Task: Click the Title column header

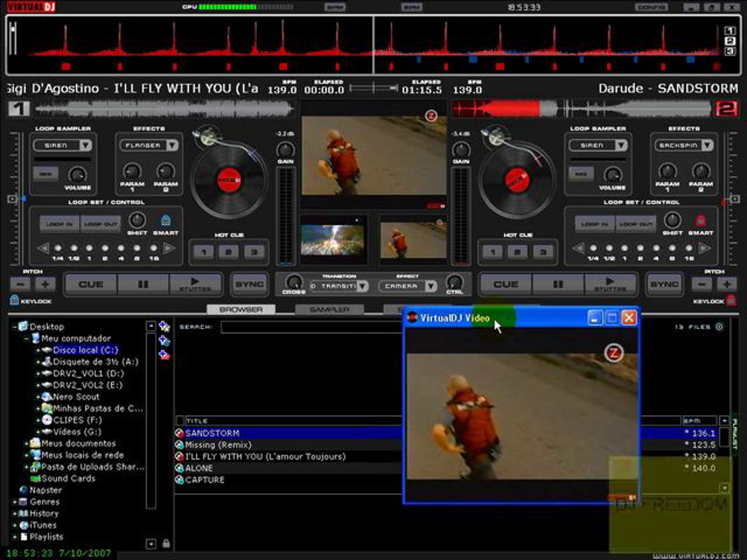Action: point(294,421)
